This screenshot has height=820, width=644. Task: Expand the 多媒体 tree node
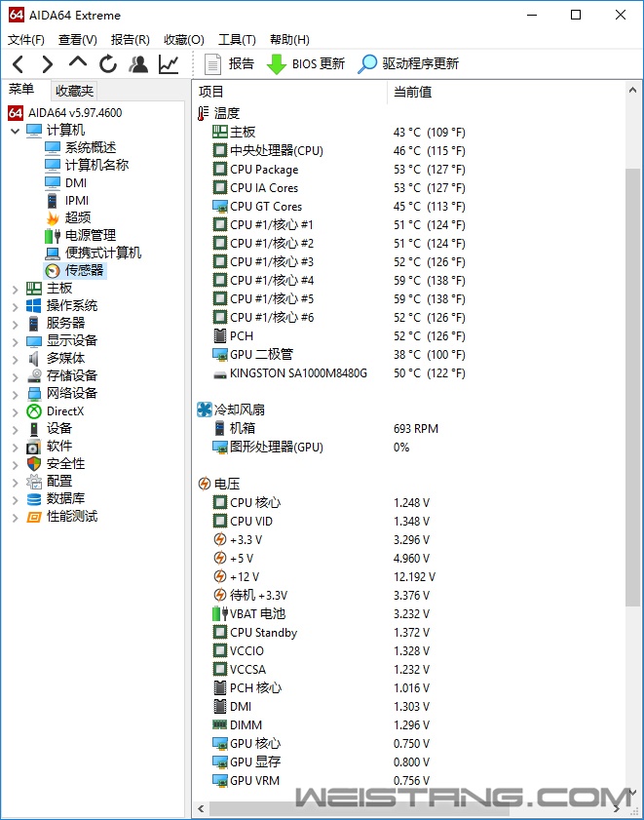click(x=16, y=359)
